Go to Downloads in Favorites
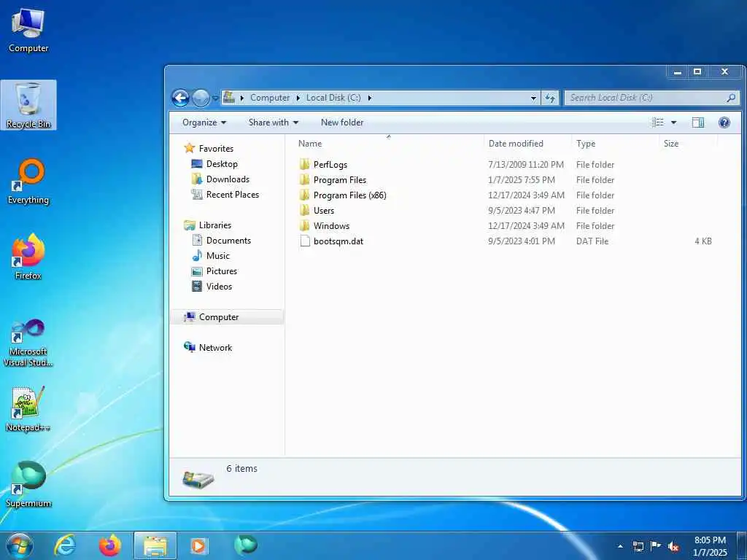 tap(220, 179)
